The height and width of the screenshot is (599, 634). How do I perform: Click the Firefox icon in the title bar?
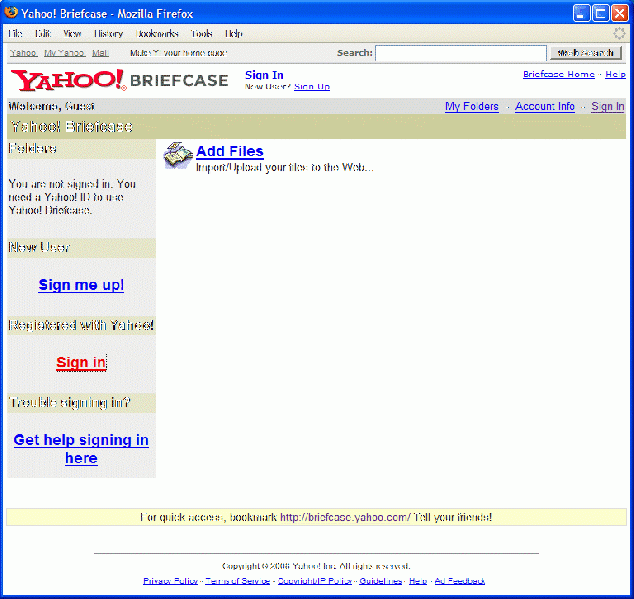point(10,13)
